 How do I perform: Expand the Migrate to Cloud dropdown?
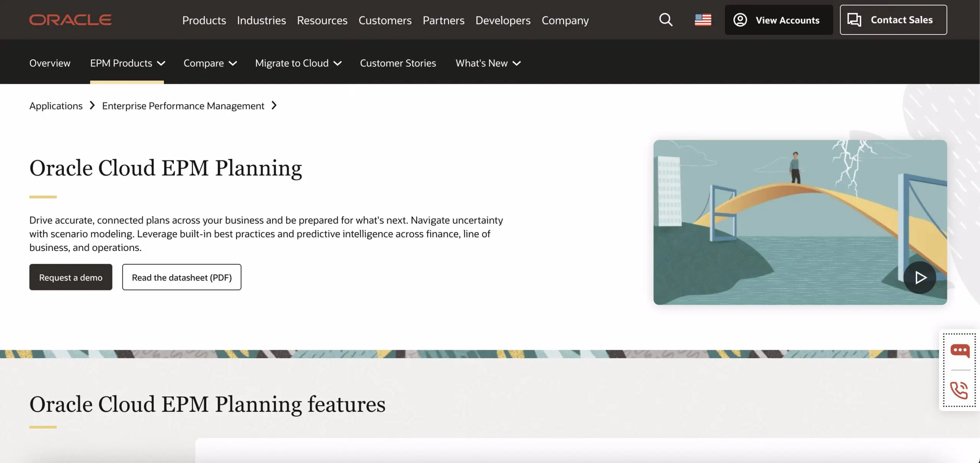pos(298,63)
